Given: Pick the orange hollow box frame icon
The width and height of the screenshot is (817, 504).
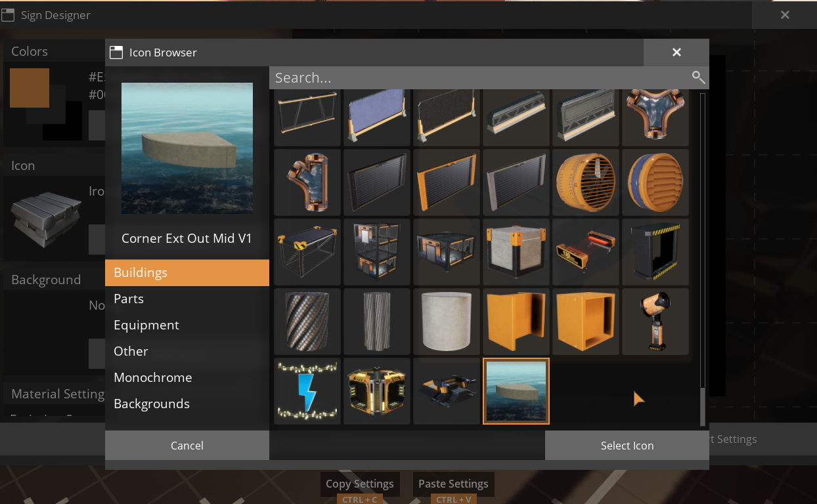Looking at the screenshot, I should tap(586, 321).
